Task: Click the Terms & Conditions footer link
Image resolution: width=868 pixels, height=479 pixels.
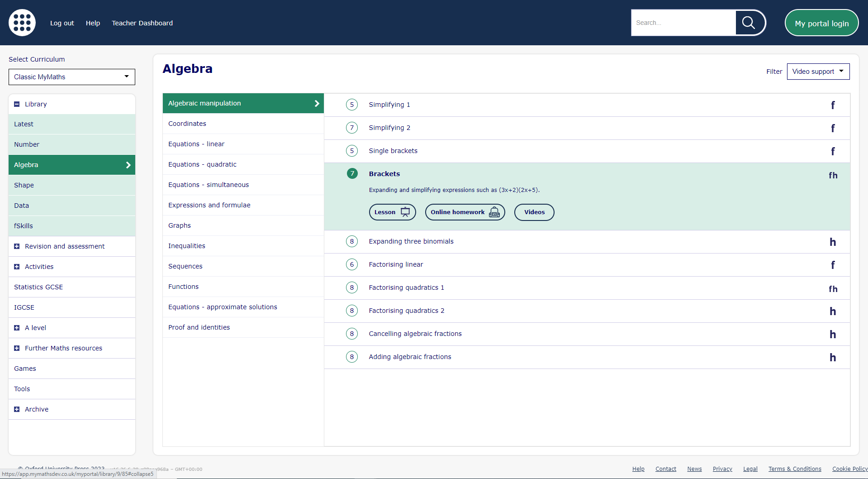Action: click(795, 469)
